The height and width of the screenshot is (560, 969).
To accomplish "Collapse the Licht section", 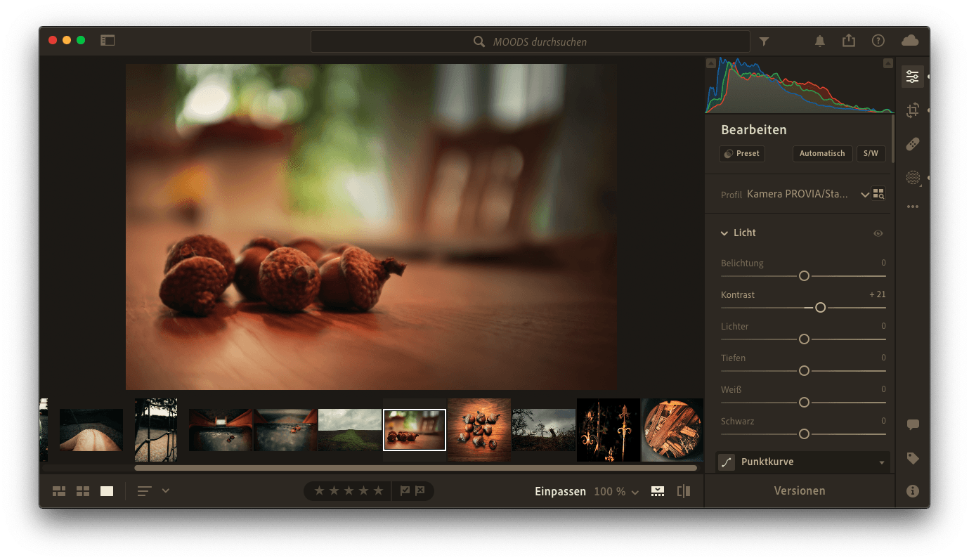I will [x=724, y=233].
